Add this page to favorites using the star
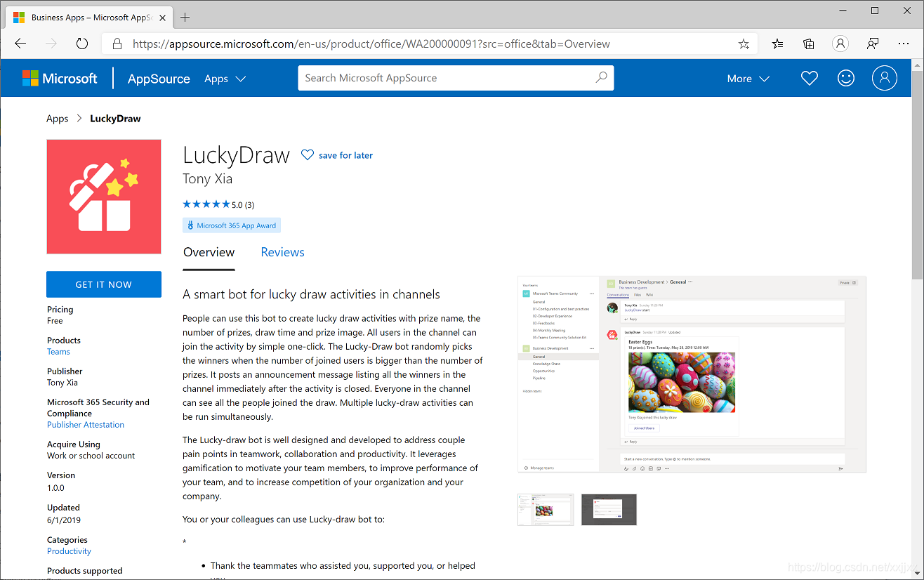The image size is (924, 580). (x=744, y=44)
